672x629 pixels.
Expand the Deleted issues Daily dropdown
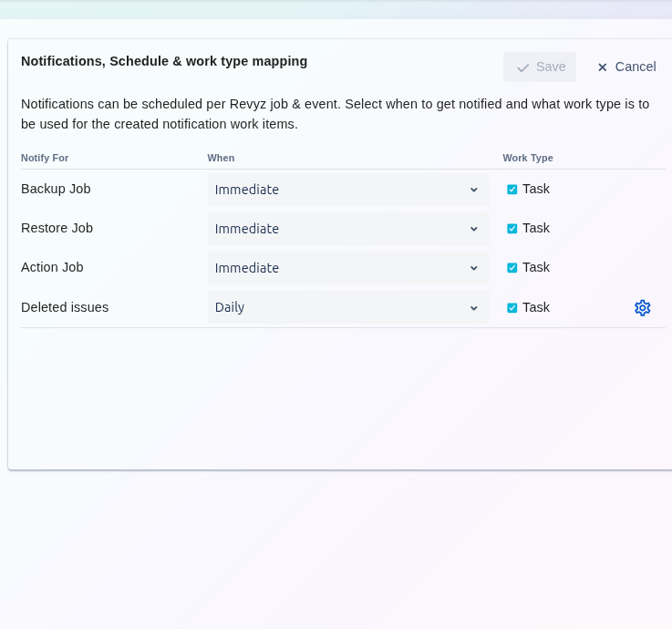[347, 307]
